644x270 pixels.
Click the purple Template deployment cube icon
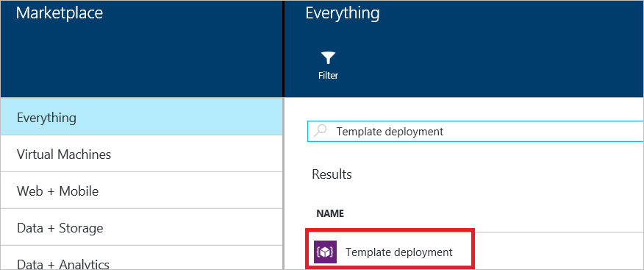325,252
